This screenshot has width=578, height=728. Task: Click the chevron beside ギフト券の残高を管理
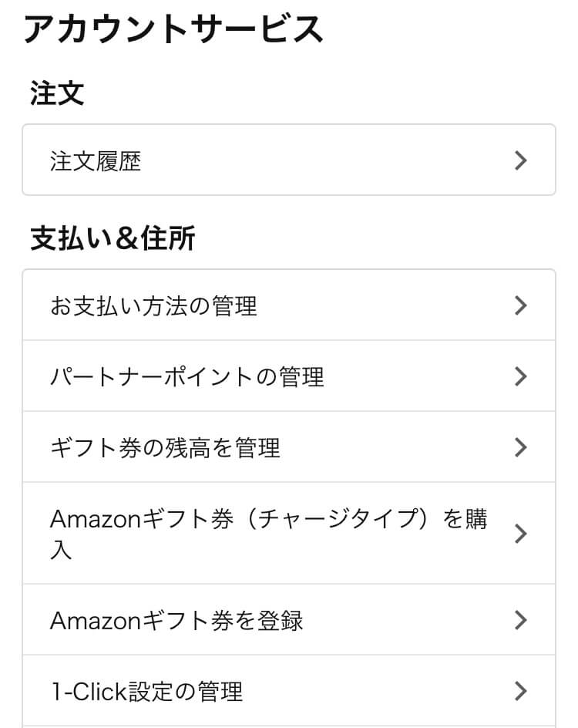(x=520, y=447)
